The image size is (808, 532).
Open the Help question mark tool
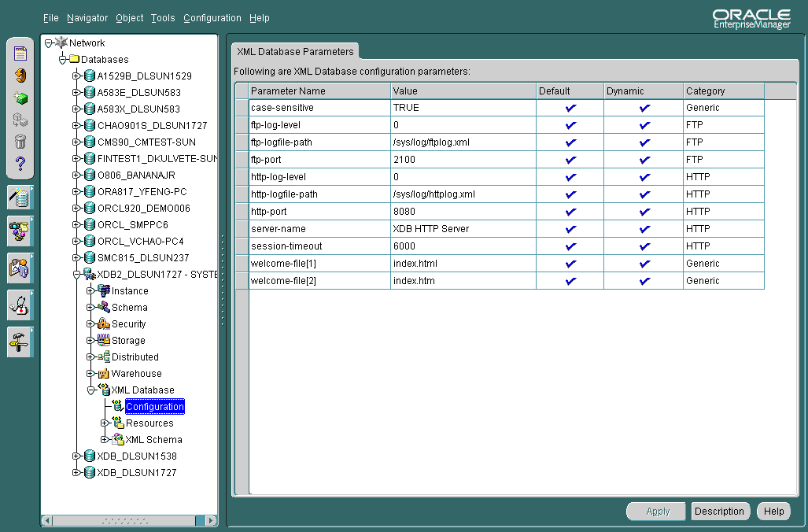[x=20, y=164]
